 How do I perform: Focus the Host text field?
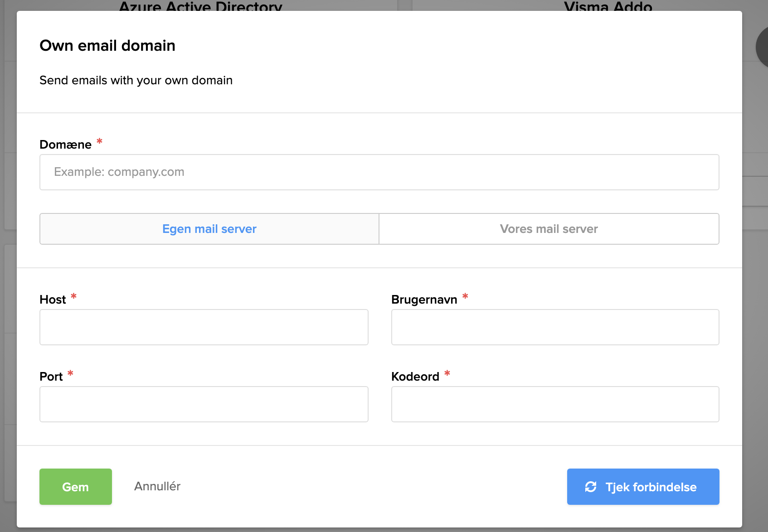pos(204,327)
